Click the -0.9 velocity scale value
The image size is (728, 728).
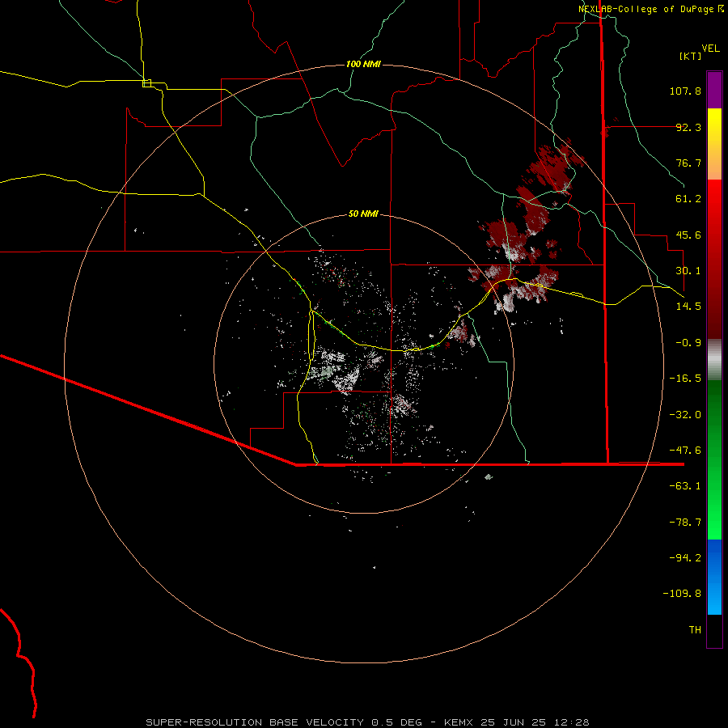(688, 343)
